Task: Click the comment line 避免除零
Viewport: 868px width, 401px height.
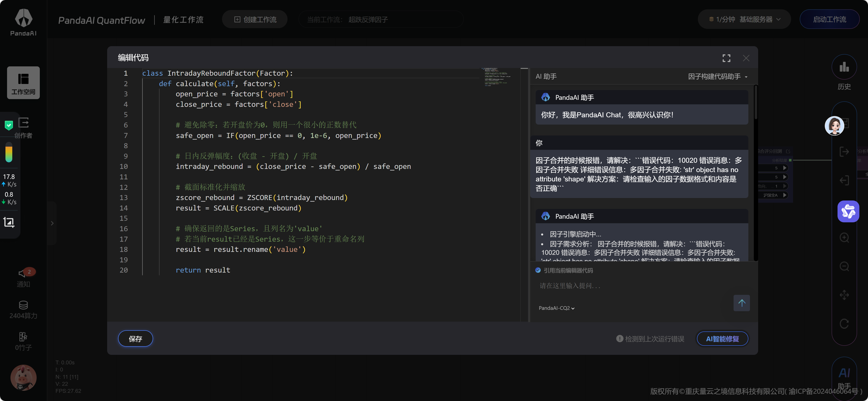Action: tap(266, 125)
